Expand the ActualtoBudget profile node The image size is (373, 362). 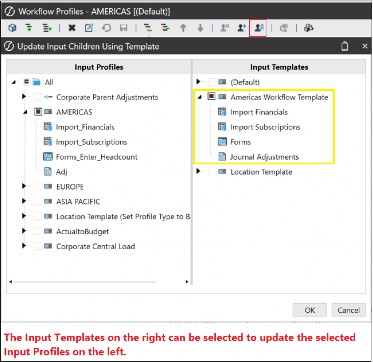tap(24, 231)
